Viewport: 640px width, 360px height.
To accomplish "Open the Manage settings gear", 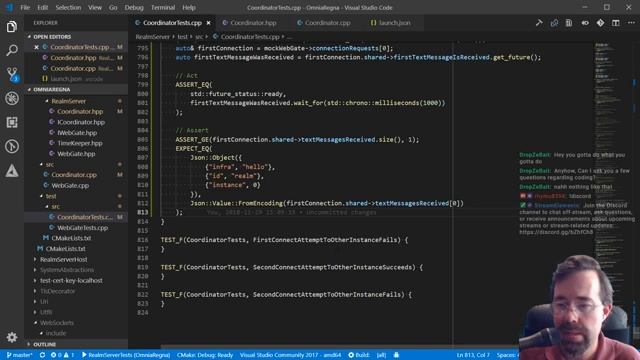I will click(12, 337).
